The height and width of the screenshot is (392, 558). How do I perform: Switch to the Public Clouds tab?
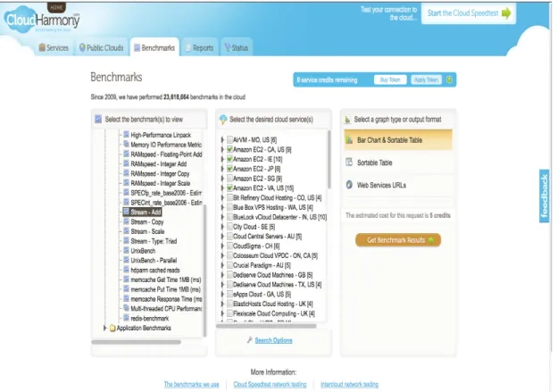(102, 47)
